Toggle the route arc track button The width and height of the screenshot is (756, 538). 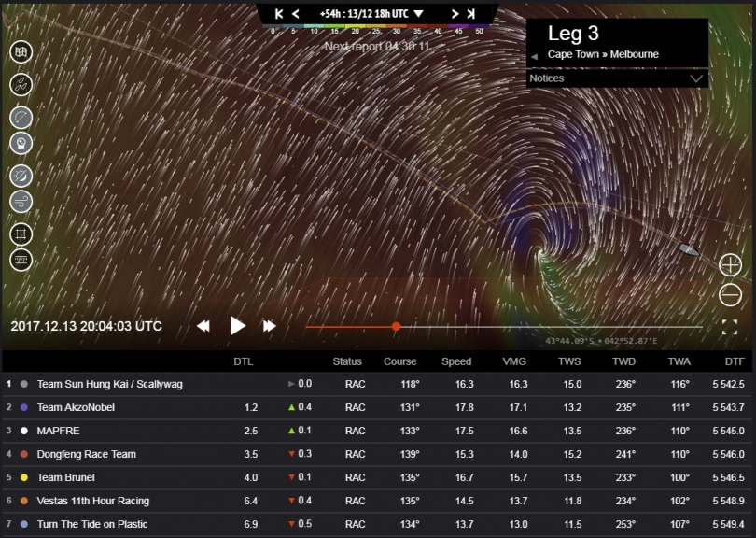pos(21,118)
